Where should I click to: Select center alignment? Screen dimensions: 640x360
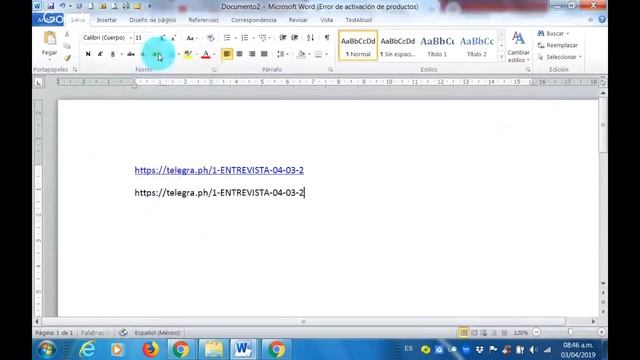pyautogui.click(x=240, y=54)
